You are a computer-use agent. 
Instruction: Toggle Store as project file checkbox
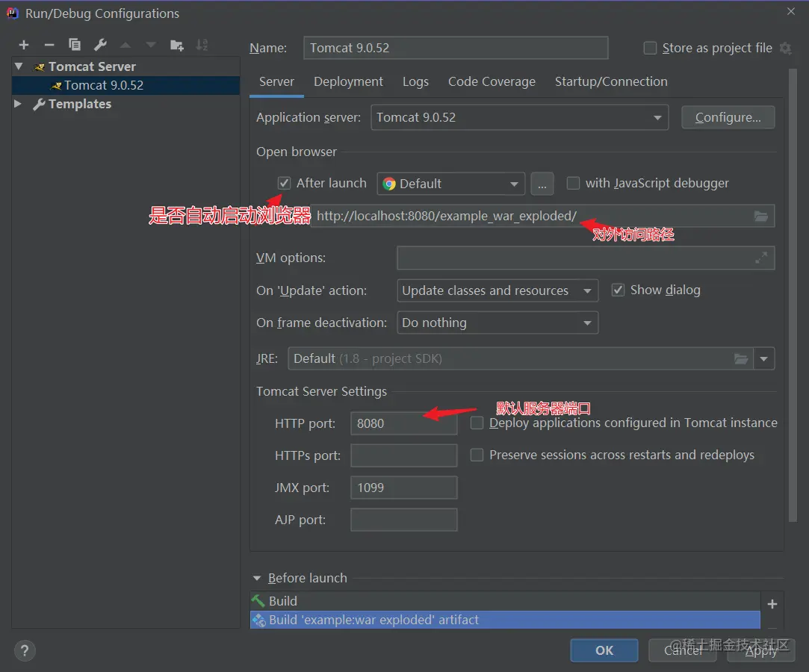650,48
